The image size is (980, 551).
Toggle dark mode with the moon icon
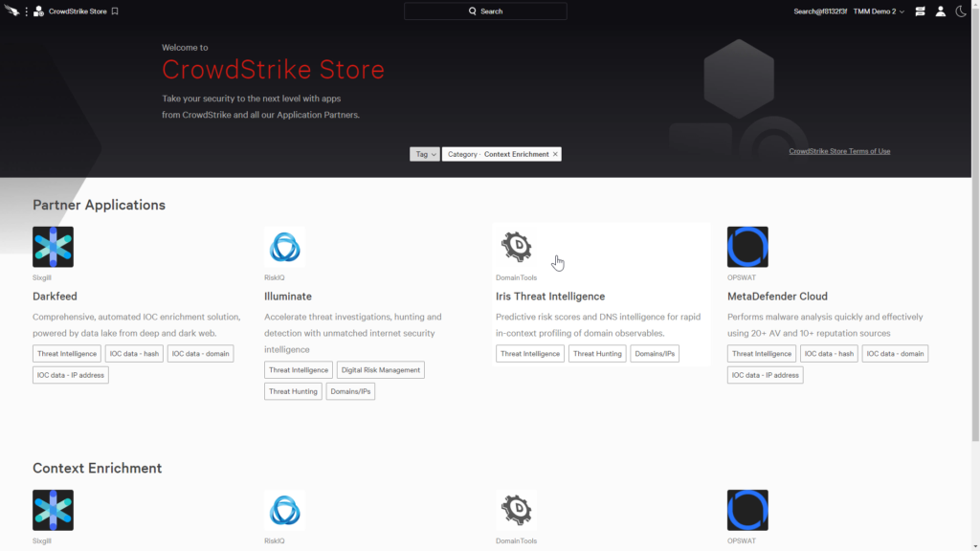pos(961,11)
